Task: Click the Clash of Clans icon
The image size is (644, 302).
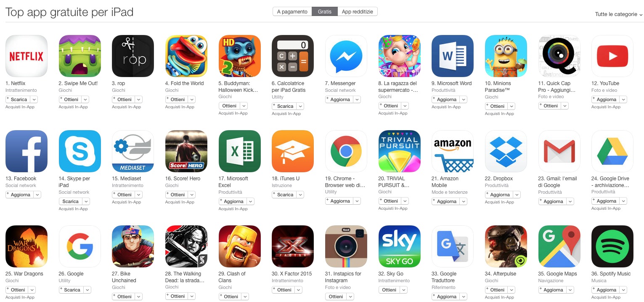Action: click(240, 246)
